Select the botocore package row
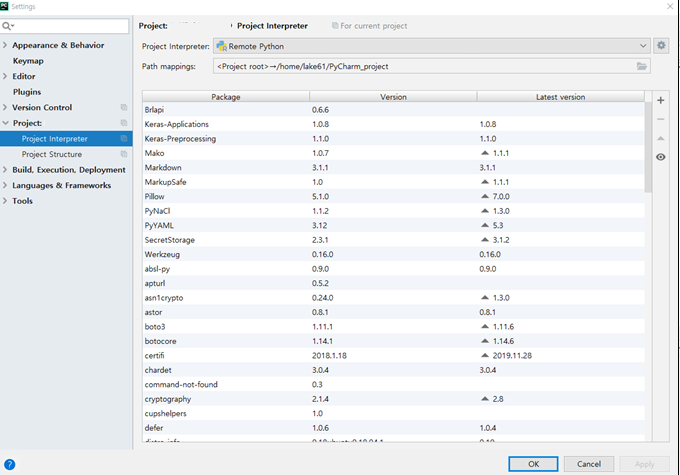680x475 pixels. (x=393, y=341)
